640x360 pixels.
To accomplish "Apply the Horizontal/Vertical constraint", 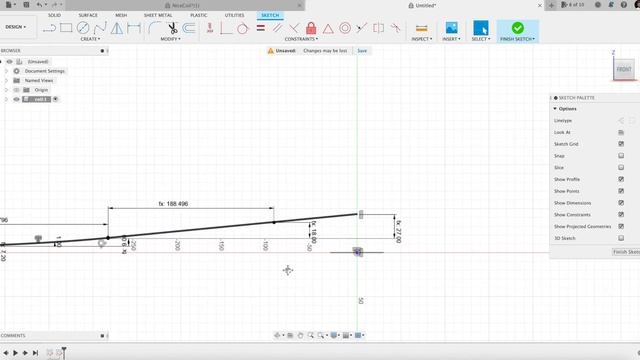I will (x=210, y=28).
